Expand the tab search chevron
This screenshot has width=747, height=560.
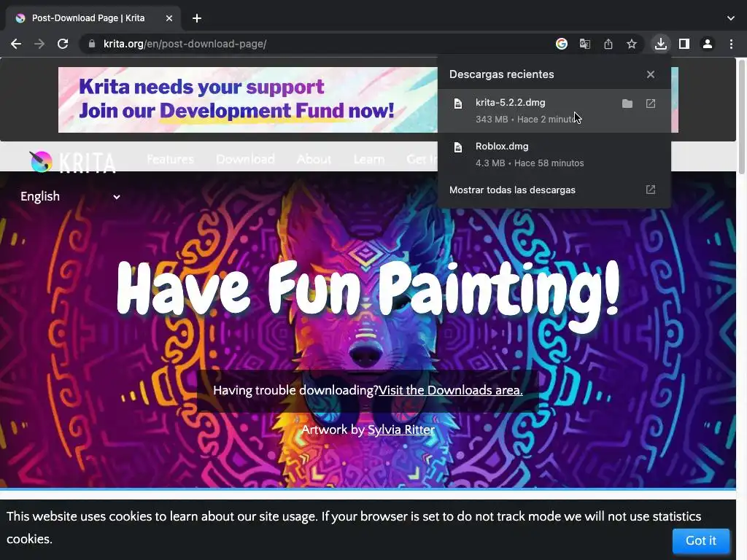tap(731, 18)
